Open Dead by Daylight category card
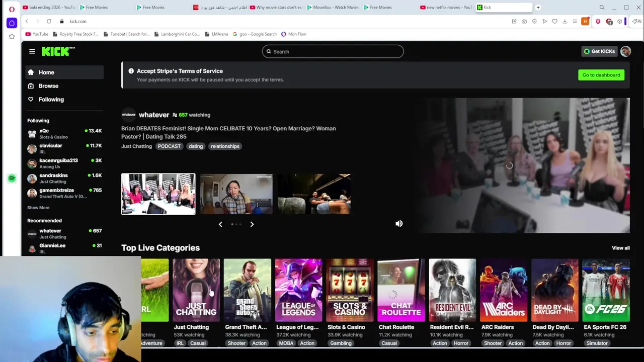 [555, 290]
